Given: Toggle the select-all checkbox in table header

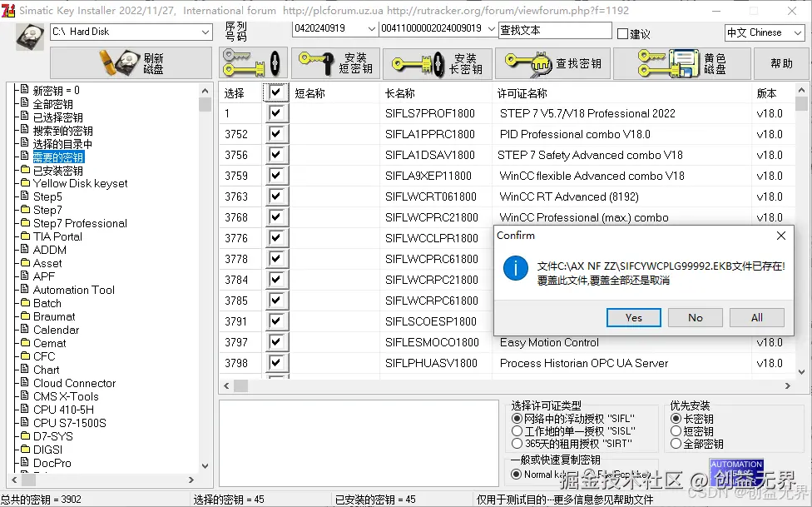Looking at the screenshot, I should click(x=275, y=92).
